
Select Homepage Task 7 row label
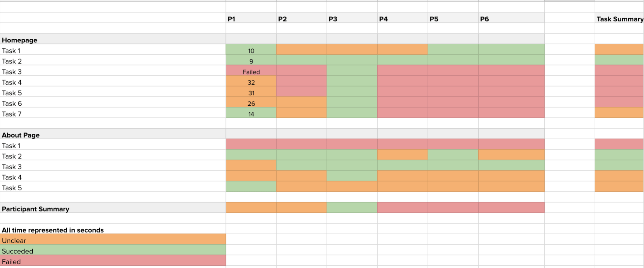113,113
